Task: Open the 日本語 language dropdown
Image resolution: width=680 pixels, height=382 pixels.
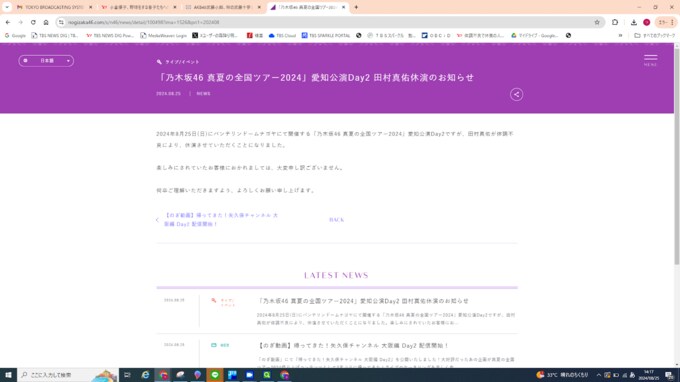Action: pyautogui.click(x=46, y=61)
